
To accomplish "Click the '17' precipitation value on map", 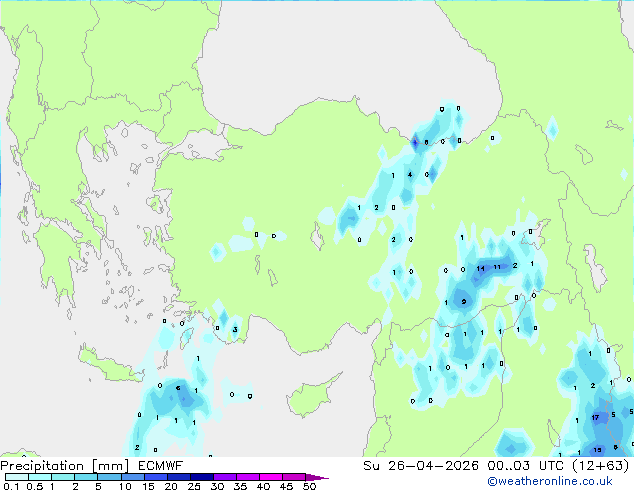I will click(595, 417).
